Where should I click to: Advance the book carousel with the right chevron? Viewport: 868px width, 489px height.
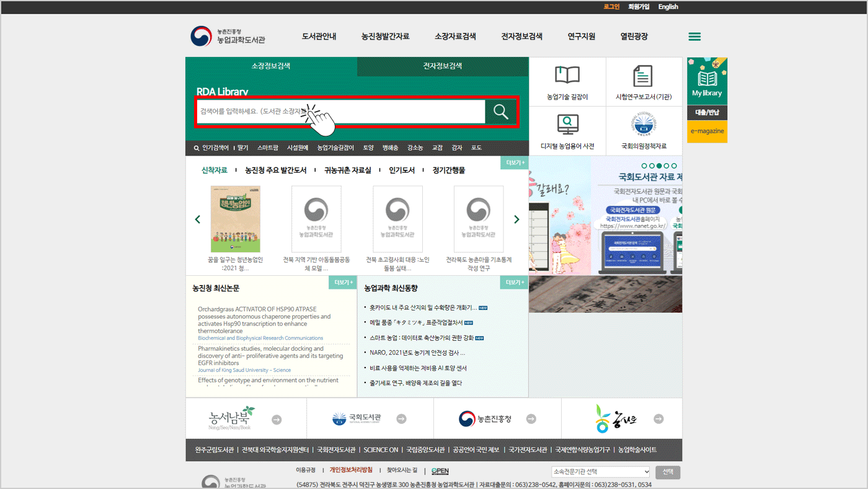click(x=516, y=219)
